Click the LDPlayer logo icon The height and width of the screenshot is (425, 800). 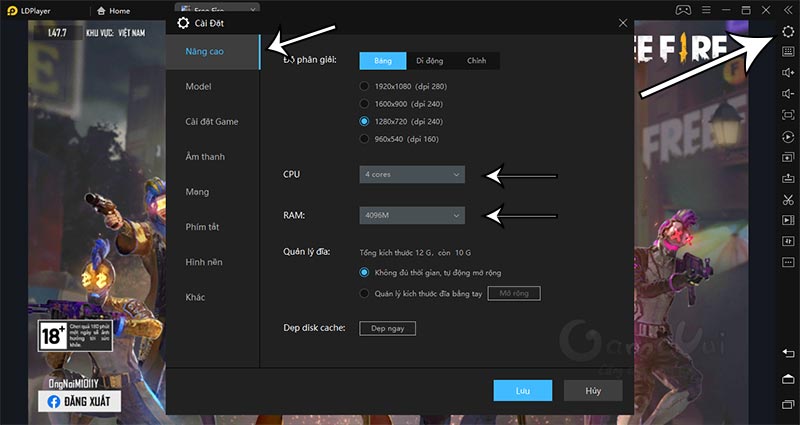pyautogui.click(x=12, y=11)
